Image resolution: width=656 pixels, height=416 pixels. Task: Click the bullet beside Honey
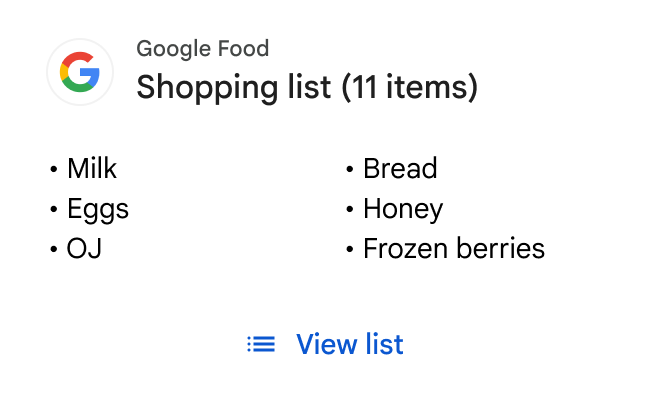click(349, 210)
